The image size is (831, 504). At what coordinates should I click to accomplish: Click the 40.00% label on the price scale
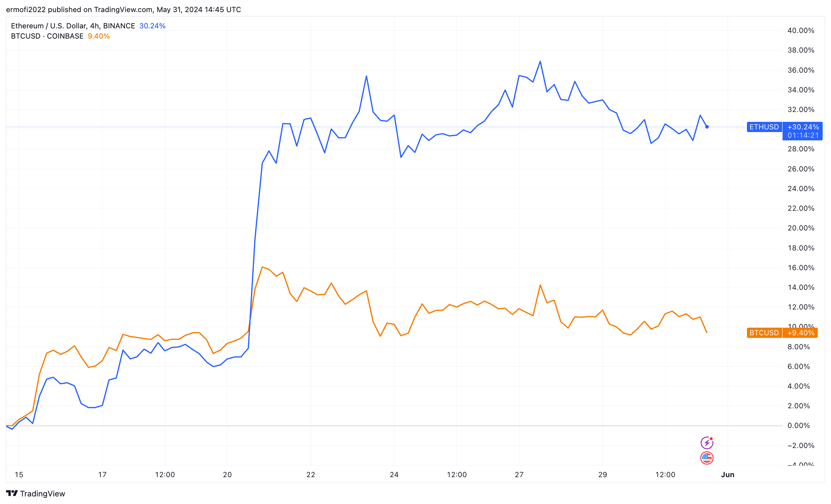click(x=801, y=30)
